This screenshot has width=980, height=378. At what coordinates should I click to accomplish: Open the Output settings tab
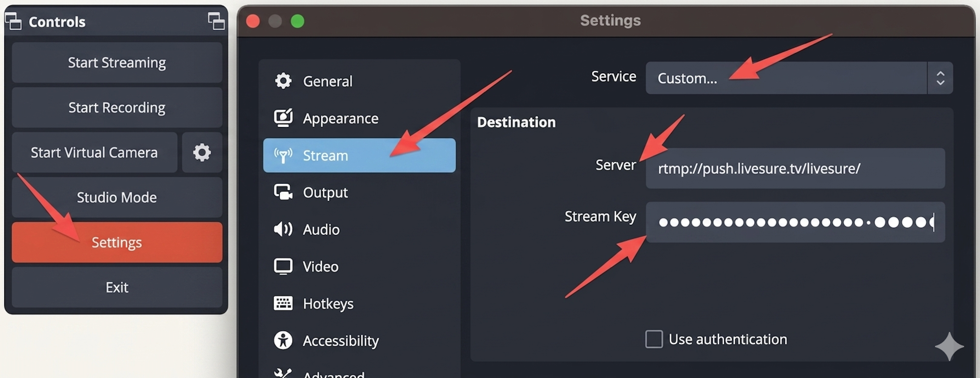[x=359, y=193]
